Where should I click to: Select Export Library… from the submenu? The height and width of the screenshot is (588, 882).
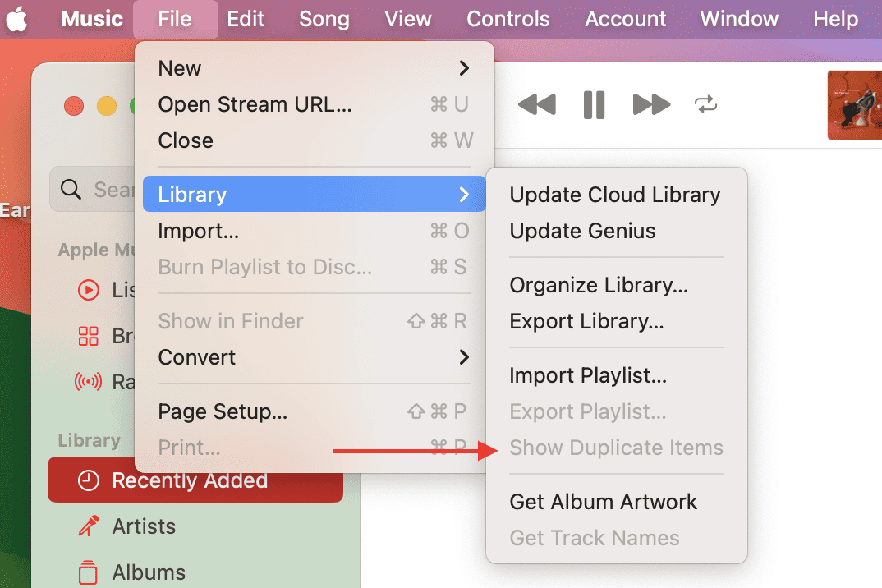click(x=586, y=321)
